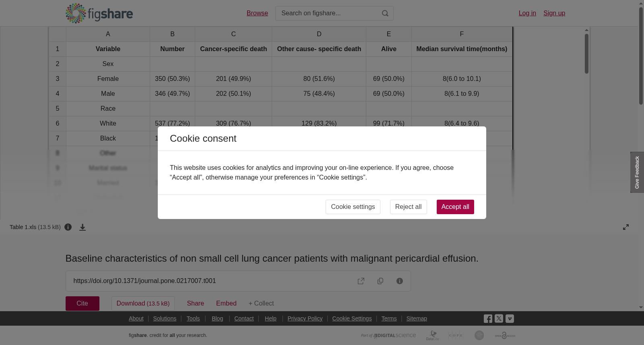
Task: Accept all cookies
Action: click(455, 207)
